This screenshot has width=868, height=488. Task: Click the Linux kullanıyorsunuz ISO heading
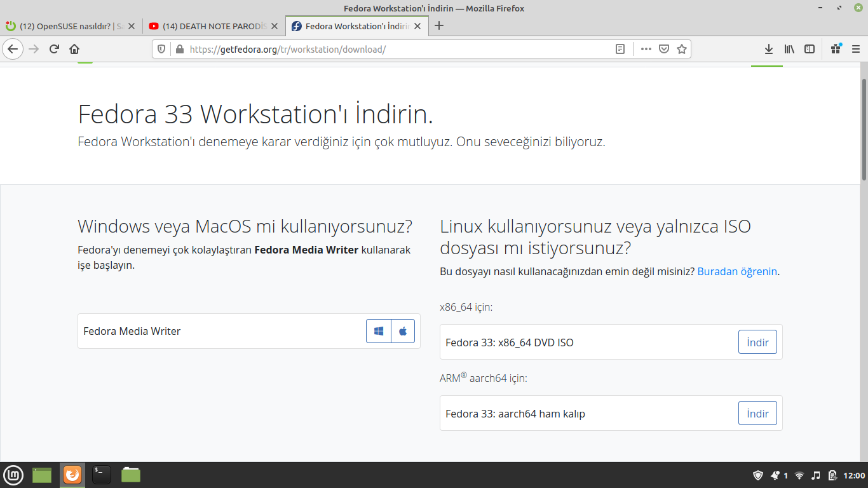click(x=595, y=236)
